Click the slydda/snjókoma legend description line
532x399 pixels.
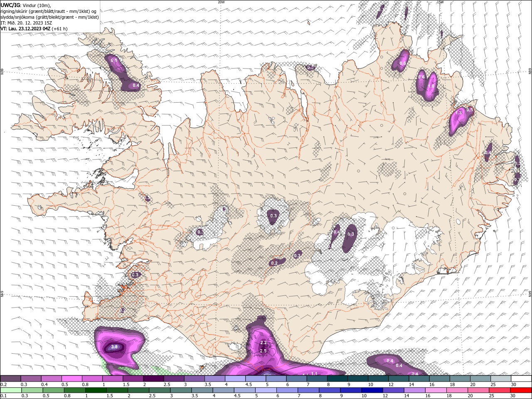coord(49,17)
